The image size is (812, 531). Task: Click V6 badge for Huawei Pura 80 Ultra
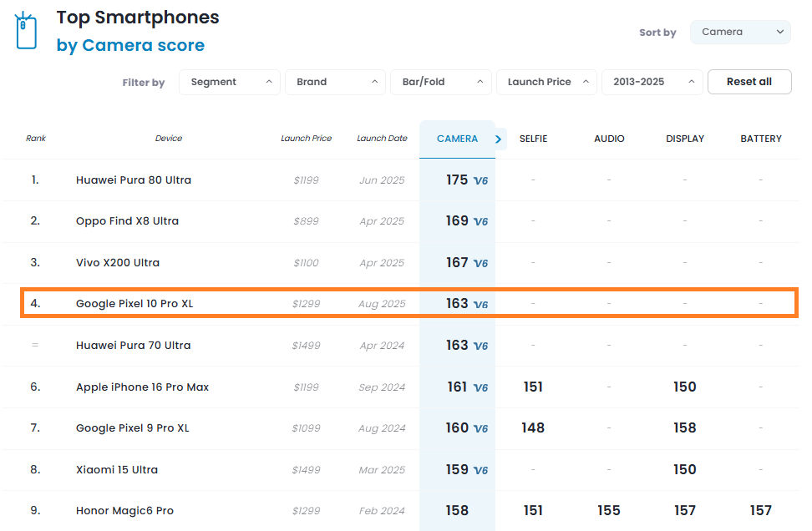(x=480, y=180)
